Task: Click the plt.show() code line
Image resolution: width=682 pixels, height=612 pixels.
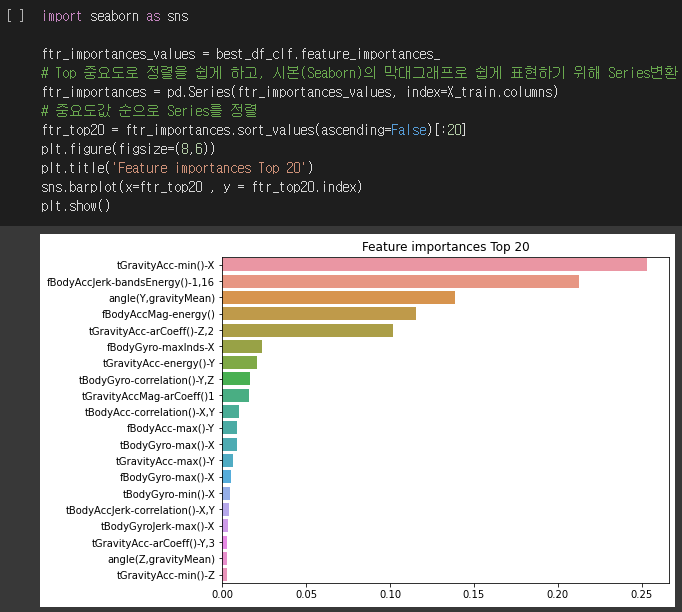Action: [76, 206]
